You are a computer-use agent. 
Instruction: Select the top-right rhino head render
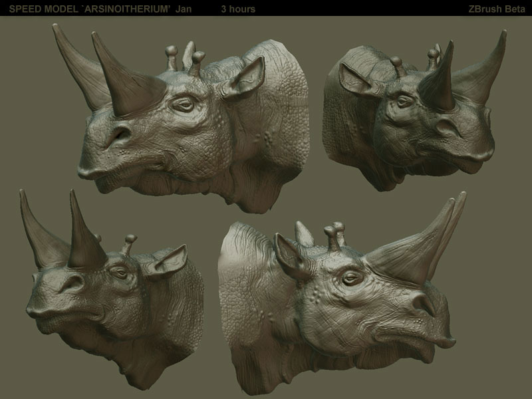(414, 110)
